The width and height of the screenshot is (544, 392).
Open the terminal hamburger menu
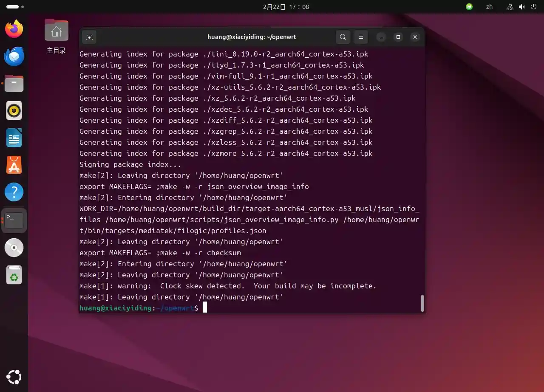360,37
